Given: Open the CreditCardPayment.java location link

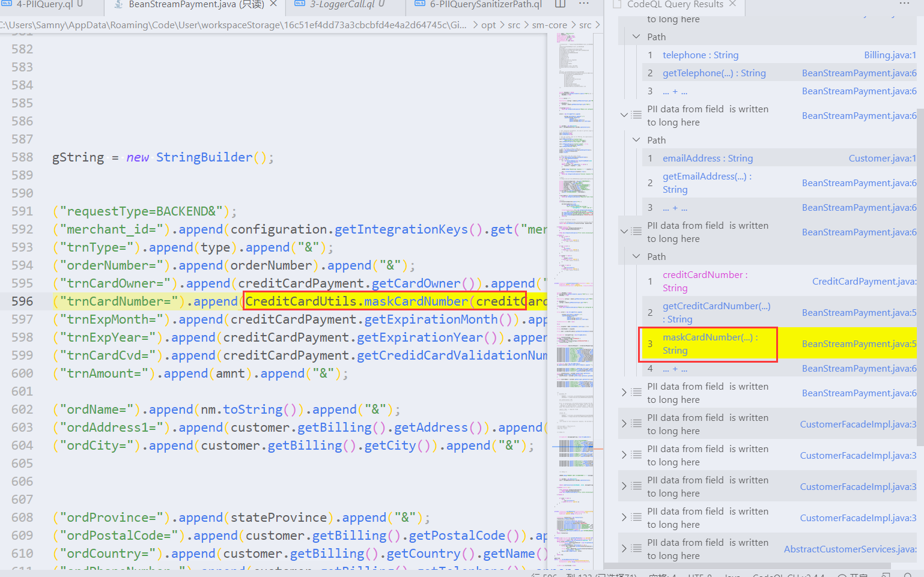Looking at the screenshot, I should pos(864,281).
